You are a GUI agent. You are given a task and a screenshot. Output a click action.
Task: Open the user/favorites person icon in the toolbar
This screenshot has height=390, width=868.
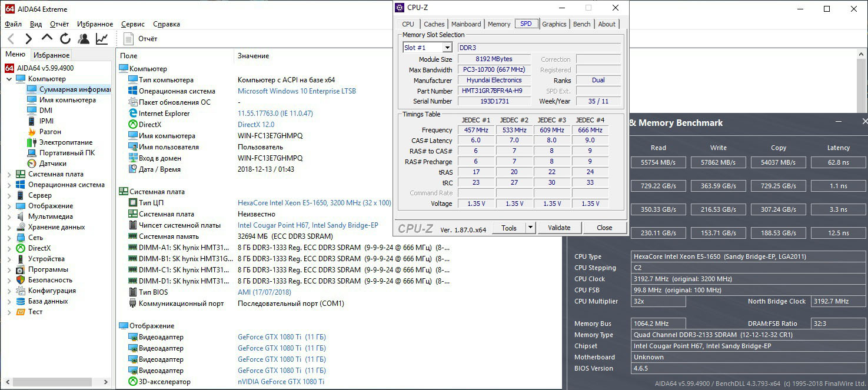[84, 39]
